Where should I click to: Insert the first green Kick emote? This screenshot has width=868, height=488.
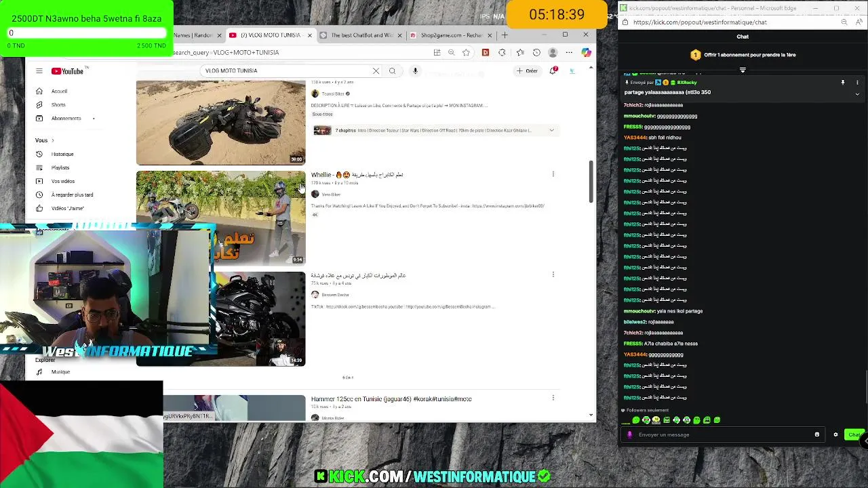coord(636,420)
